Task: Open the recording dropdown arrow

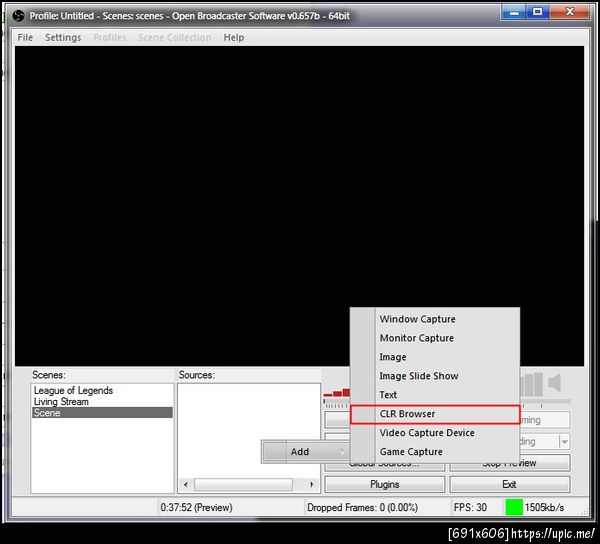Action: point(564,442)
